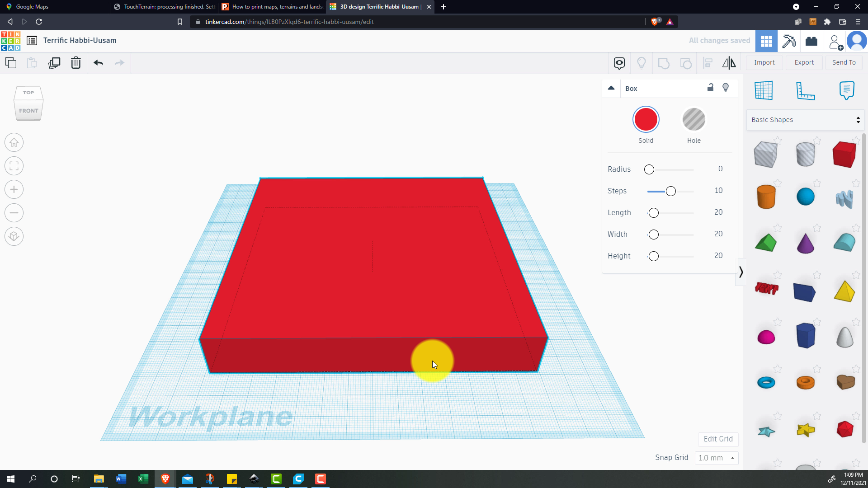The image size is (868, 488).
Task: Click the red Box shape thumbnail
Action: pos(845,155)
